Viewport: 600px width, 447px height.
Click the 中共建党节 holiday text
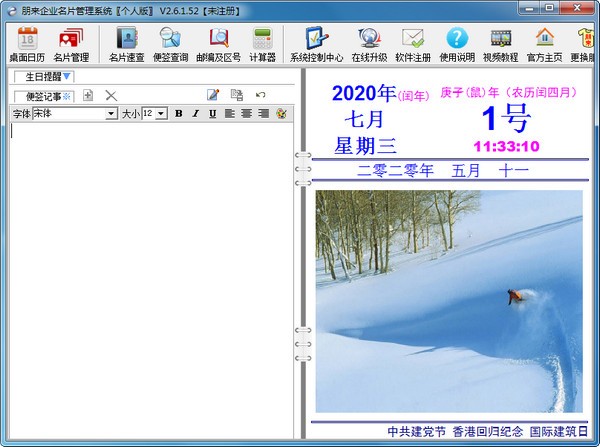click(417, 431)
